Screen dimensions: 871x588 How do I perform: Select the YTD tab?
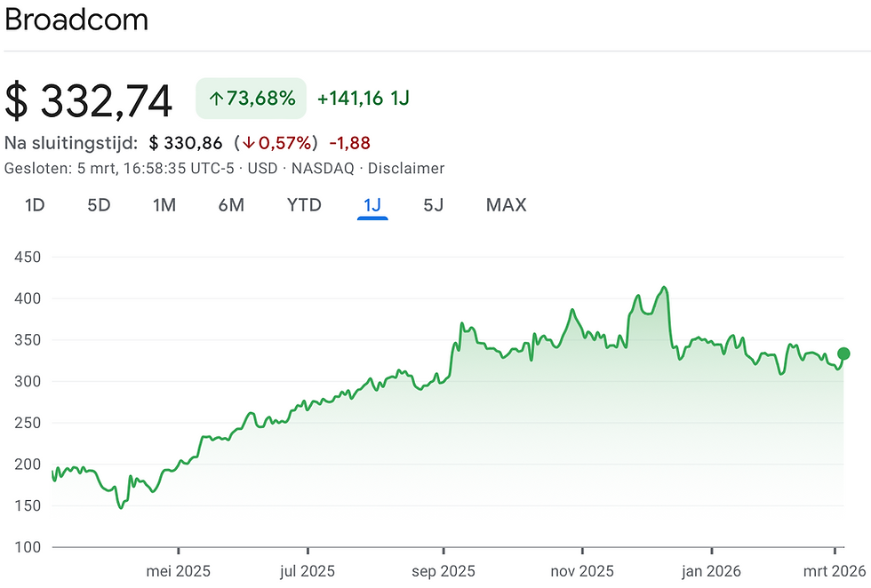pyautogui.click(x=304, y=205)
